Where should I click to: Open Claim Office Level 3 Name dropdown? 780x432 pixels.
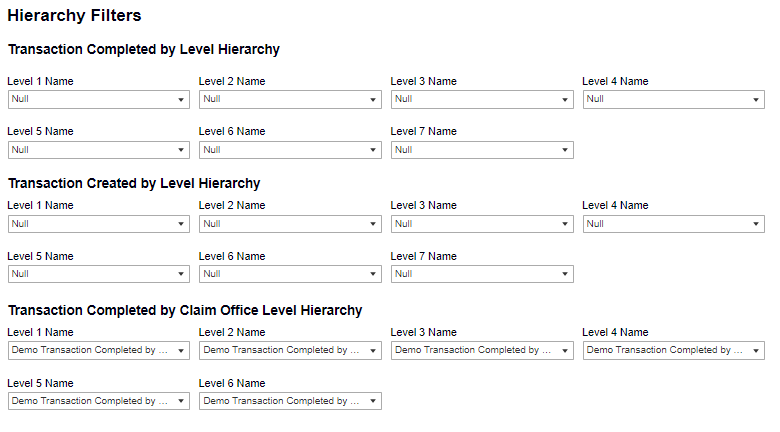(482, 350)
